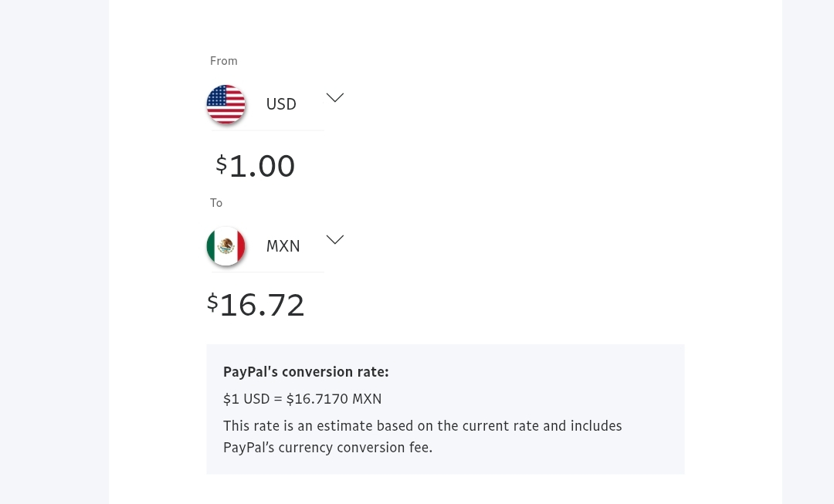
Task: Click the "To" label
Action: point(216,203)
